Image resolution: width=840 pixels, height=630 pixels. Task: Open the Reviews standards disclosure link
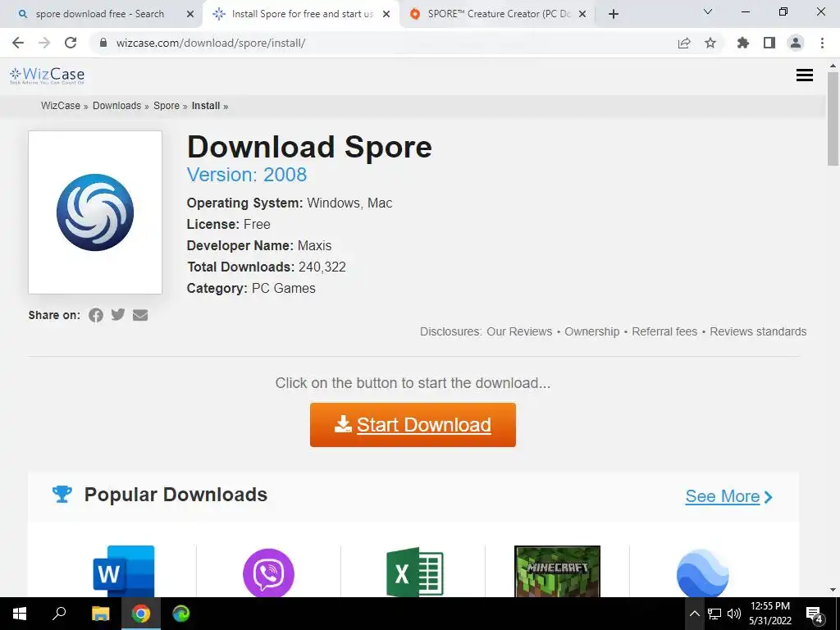click(x=758, y=331)
